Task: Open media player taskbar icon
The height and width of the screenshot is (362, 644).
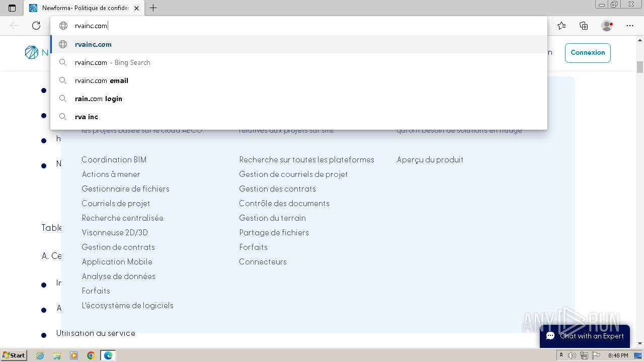Action: pyautogui.click(x=74, y=355)
